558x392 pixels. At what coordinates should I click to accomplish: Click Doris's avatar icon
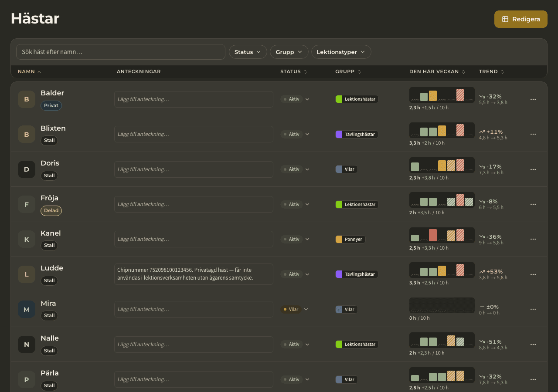[x=27, y=169]
